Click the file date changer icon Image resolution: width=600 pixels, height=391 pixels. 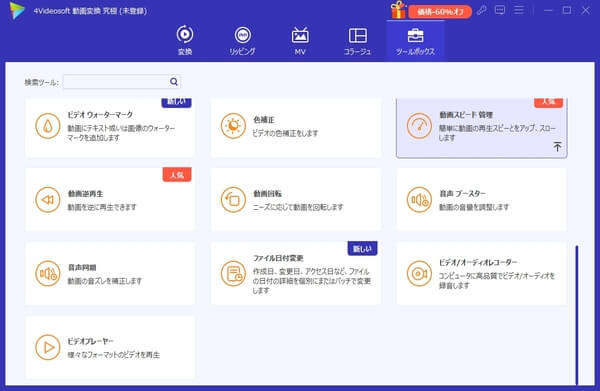click(233, 274)
